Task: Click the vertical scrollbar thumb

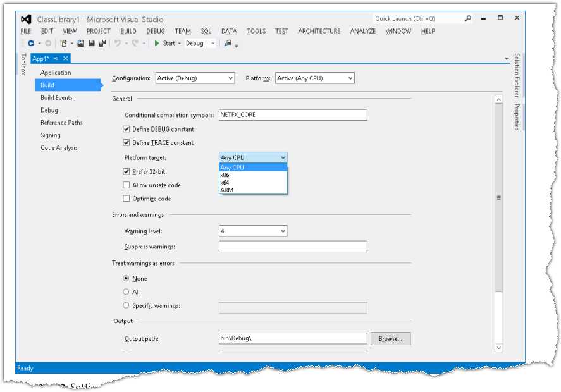Action: 499,197
